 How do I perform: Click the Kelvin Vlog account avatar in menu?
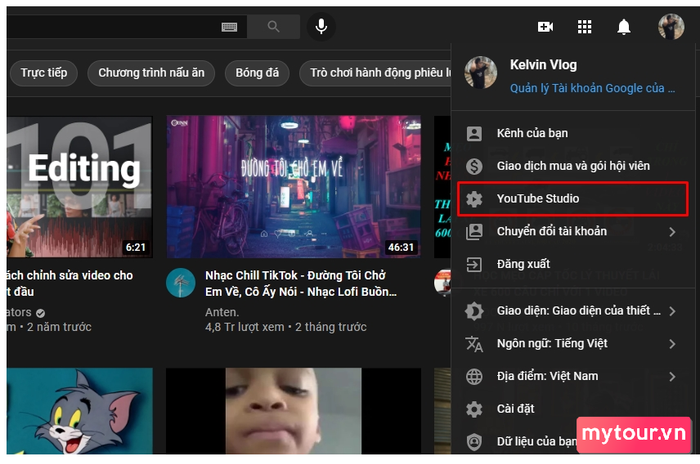click(480, 72)
